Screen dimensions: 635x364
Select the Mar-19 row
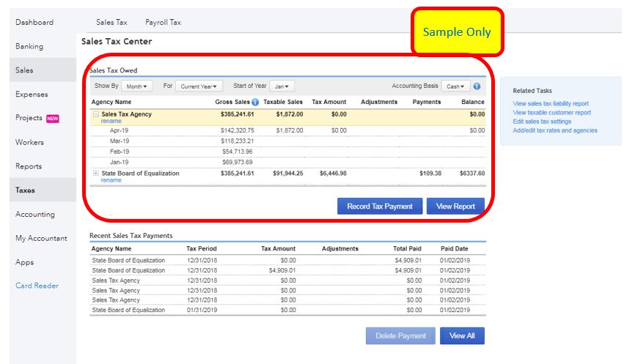coord(287,141)
